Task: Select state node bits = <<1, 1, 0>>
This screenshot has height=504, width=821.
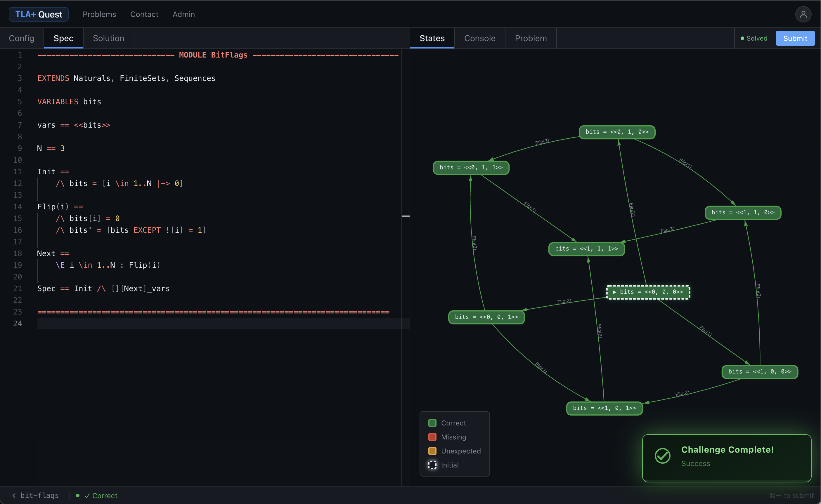Action: coord(743,213)
